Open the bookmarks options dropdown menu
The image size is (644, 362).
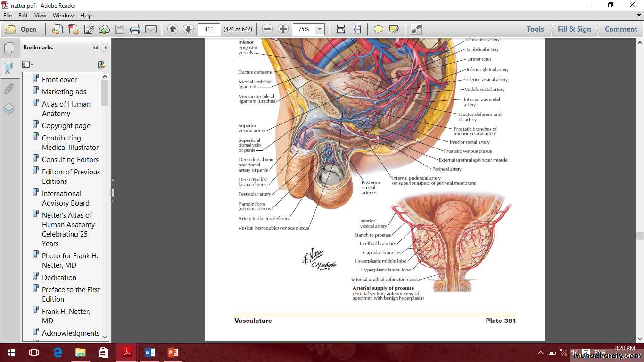pos(28,65)
